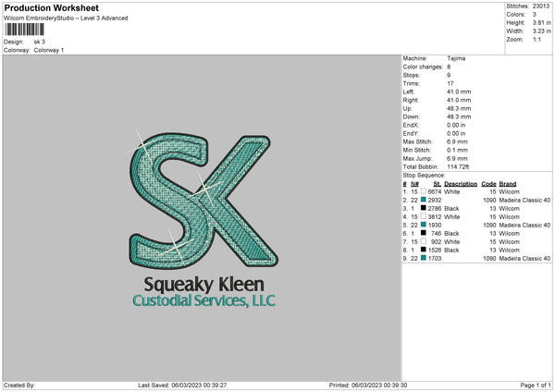
Task: Click the Stop Sequence label
Action: pyautogui.click(x=424, y=175)
